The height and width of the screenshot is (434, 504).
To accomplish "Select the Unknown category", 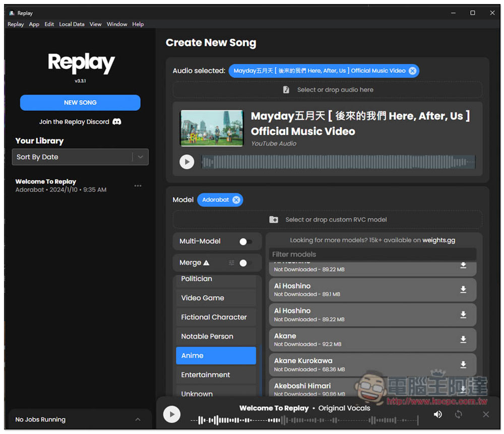I will (x=216, y=392).
